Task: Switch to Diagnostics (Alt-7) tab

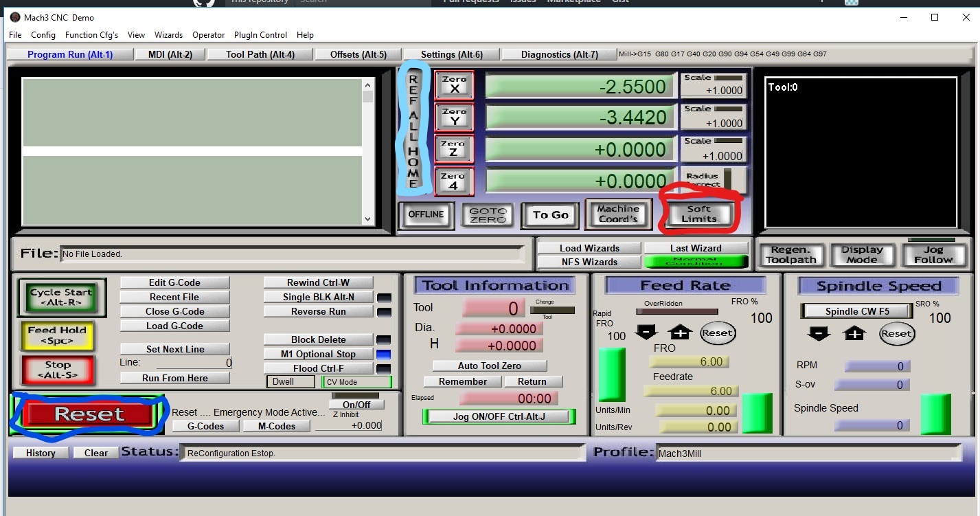Action: point(560,54)
